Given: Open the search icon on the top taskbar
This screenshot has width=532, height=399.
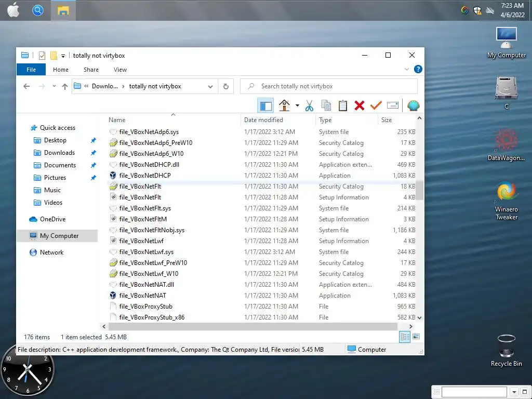Looking at the screenshot, I should click(x=37, y=10).
